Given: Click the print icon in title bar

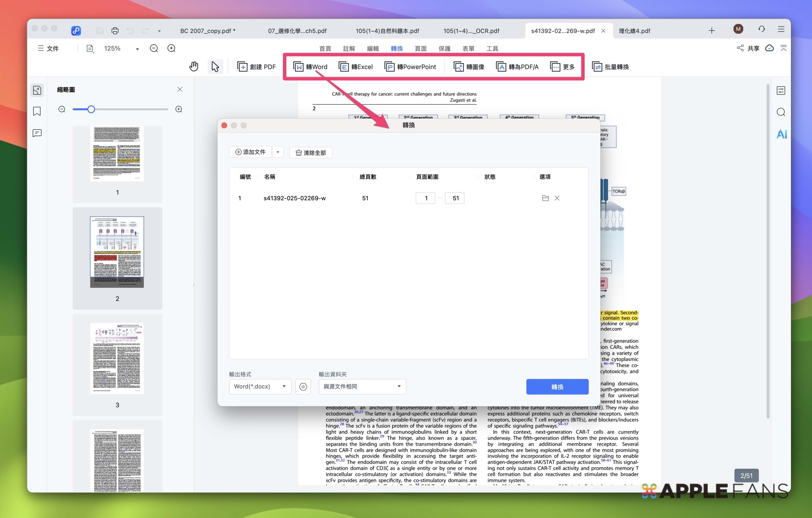Looking at the screenshot, I should coord(115,31).
